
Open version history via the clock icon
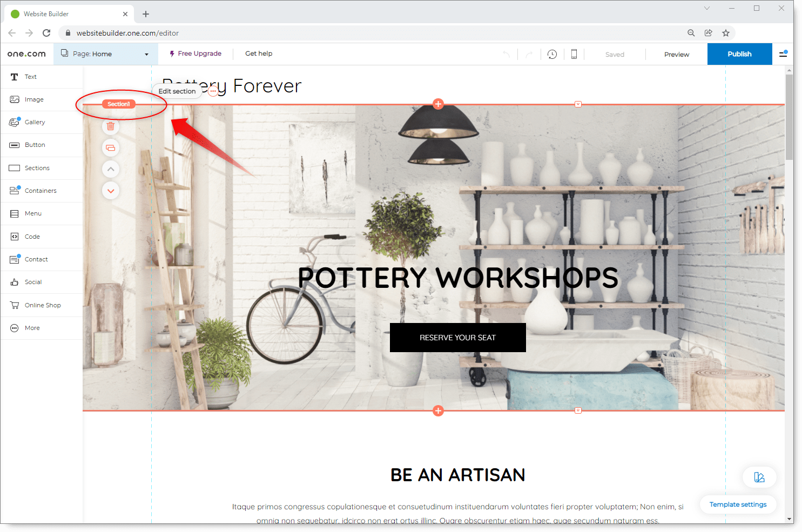pyautogui.click(x=551, y=54)
